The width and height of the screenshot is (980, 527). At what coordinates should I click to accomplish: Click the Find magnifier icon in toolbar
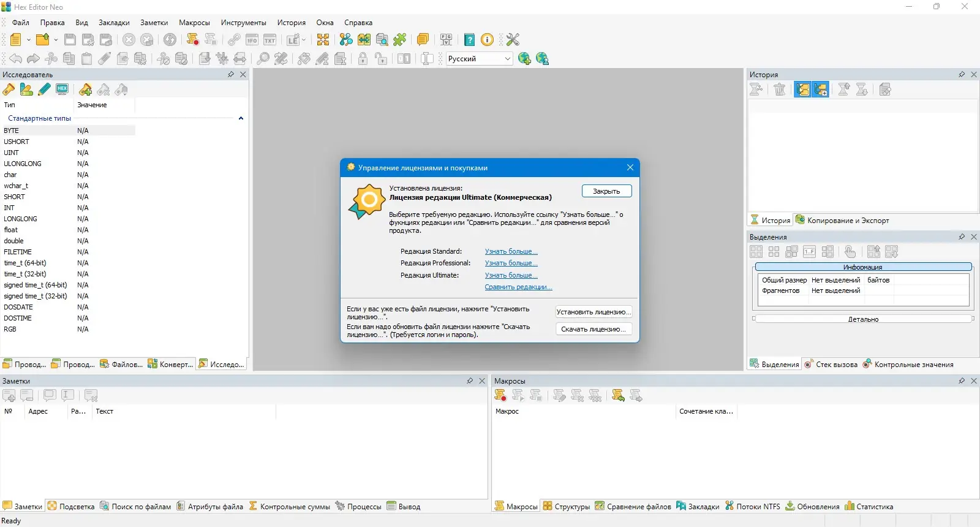point(263,59)
